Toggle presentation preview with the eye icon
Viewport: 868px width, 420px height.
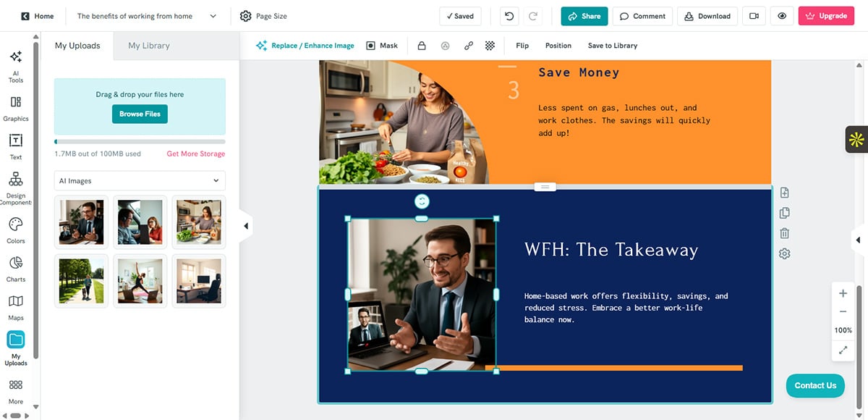[x=782, y=15]
